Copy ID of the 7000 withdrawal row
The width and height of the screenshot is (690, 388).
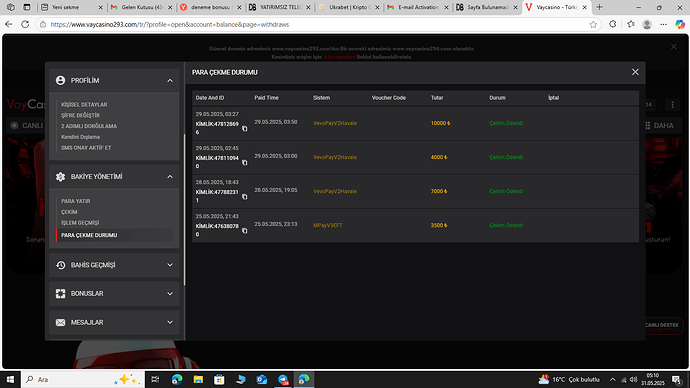point(245,197)
